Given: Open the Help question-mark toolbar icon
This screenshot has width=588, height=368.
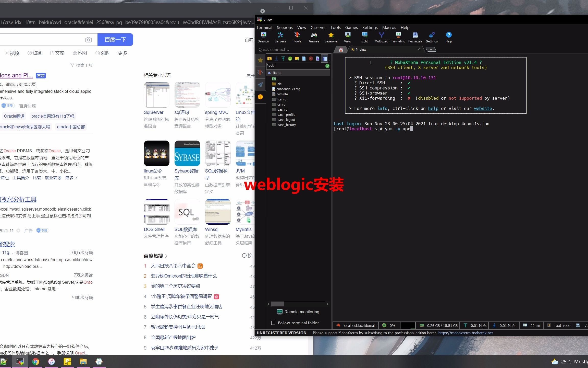Looking at the screenshot, I should (449, 37).
